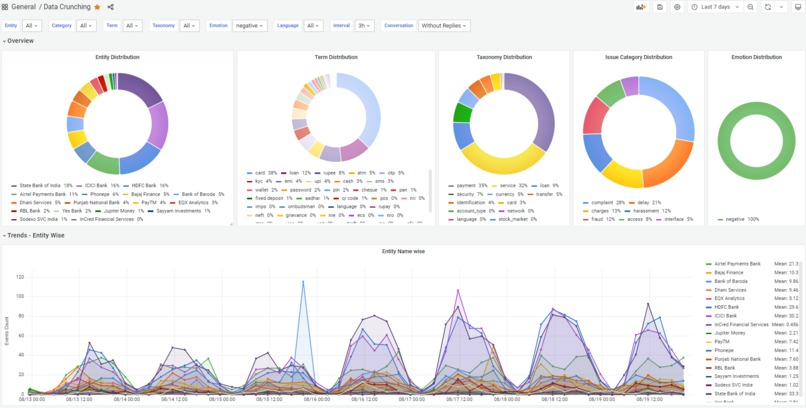Screen dimensions: 806x408
Task: Toggle the ICICI Bank series in the trend legend
Action: click(725, 316)
